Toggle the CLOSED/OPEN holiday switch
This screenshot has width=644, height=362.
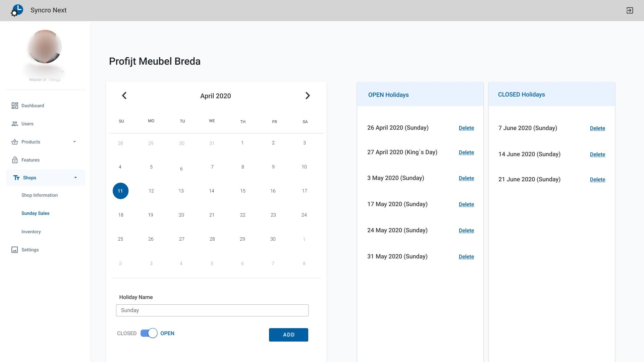point(149,333)
